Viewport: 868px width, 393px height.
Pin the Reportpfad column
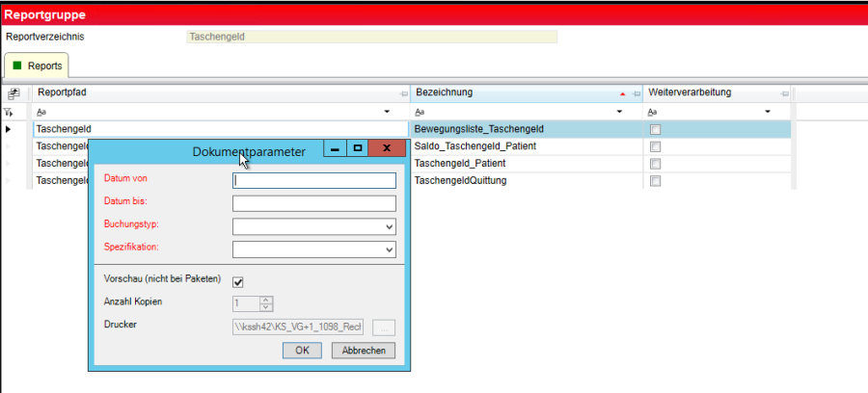pos(403,94)
